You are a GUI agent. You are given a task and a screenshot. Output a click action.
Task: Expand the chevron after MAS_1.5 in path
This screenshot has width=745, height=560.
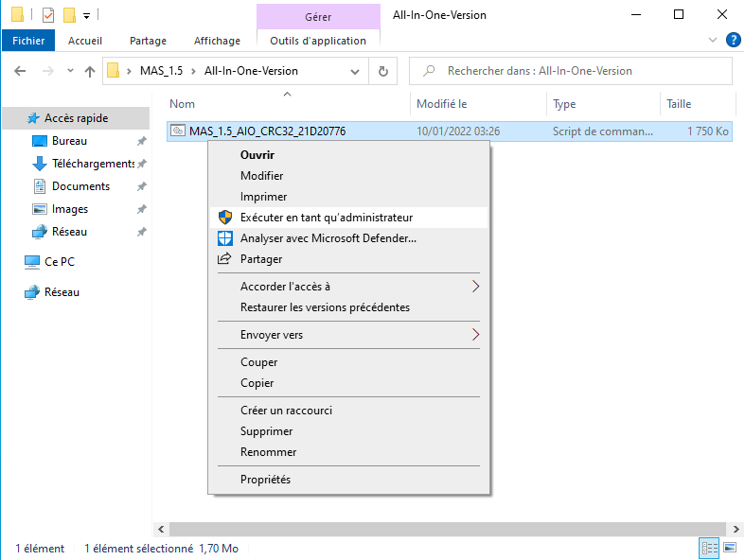[193, 71]
